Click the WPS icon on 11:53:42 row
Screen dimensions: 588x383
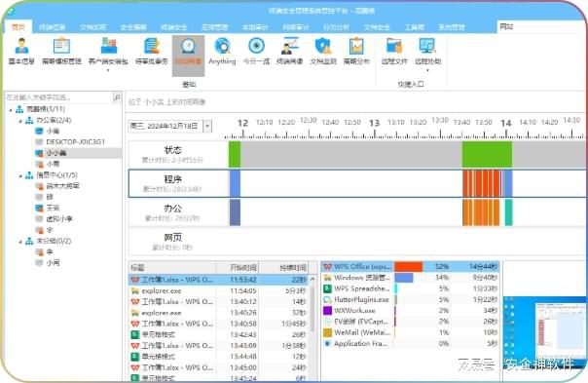point(135,280)
